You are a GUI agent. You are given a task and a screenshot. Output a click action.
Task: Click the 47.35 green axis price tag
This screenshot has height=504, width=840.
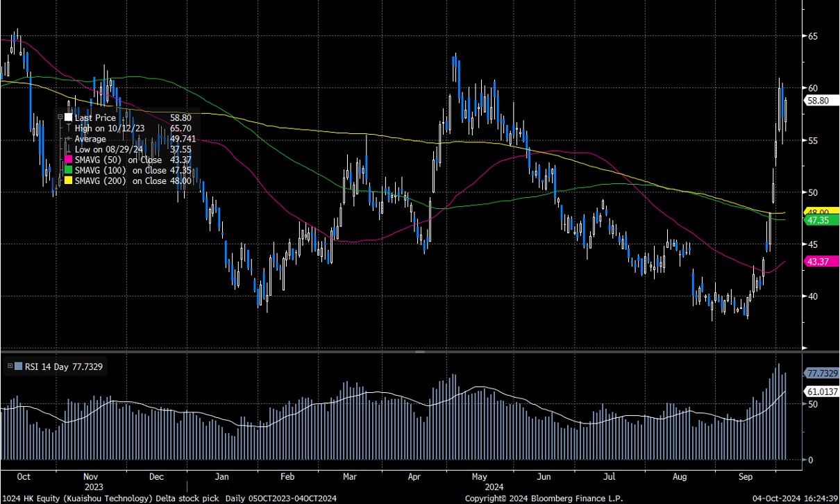pos(815,220)
